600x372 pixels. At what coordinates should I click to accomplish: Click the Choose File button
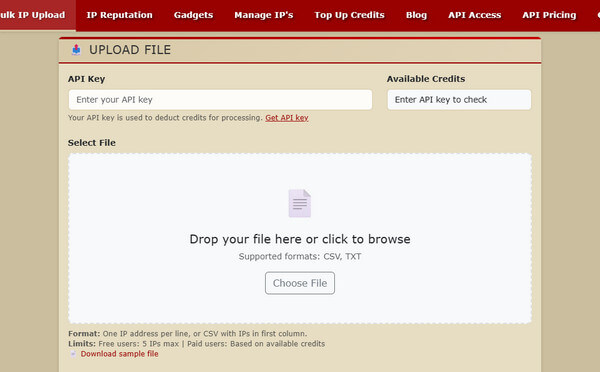tap(300, 283)
